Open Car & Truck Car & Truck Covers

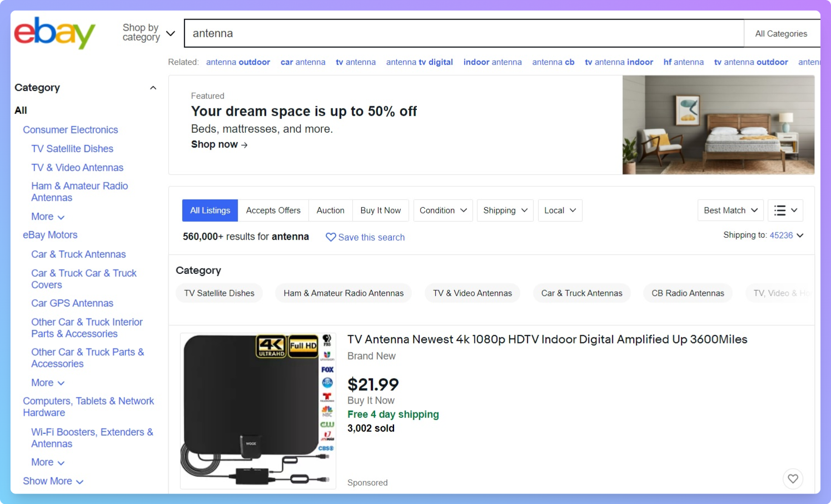coord(84,279)
